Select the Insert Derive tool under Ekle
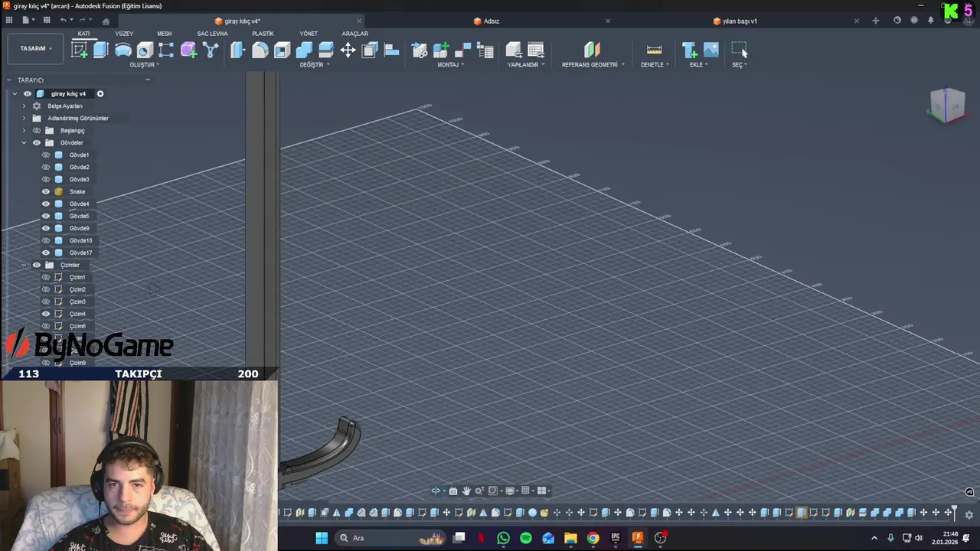The width and height of the screenshot is (980, 551). click(689, 51)
